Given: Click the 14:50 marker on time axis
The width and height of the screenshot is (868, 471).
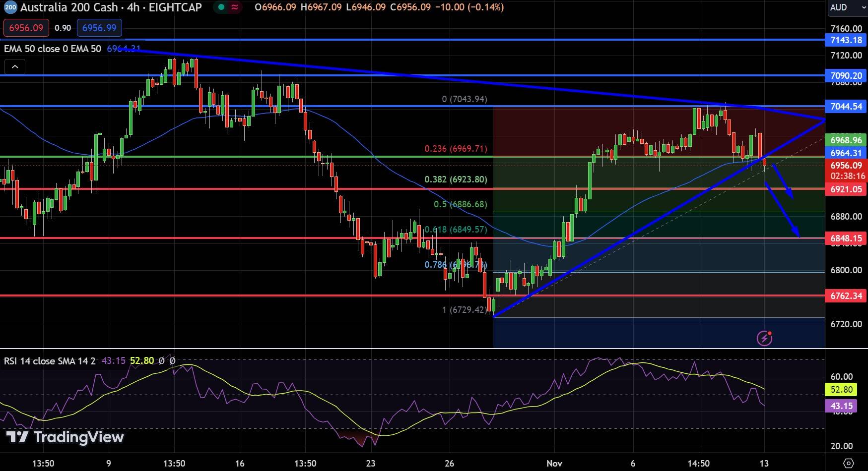Looking at the screenshot, I should point(698,464).
